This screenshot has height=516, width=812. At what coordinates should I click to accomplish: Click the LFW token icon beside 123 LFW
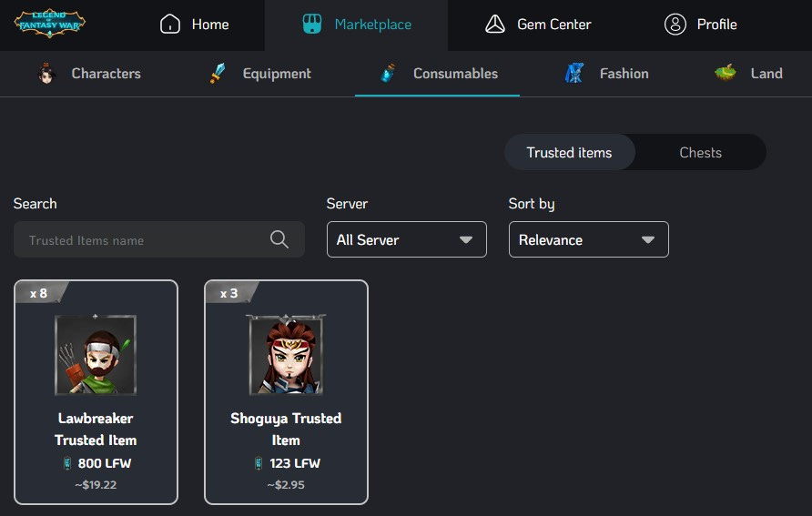click(259, 463)
